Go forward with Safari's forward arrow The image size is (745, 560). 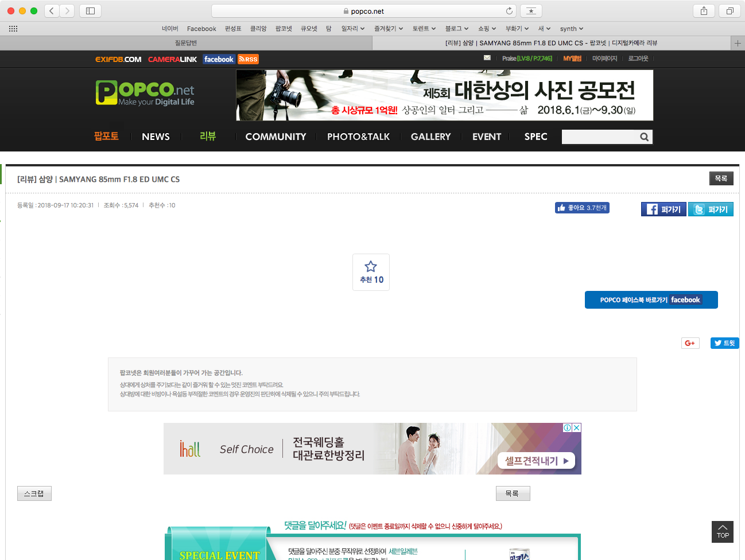[x=67, y=11]
